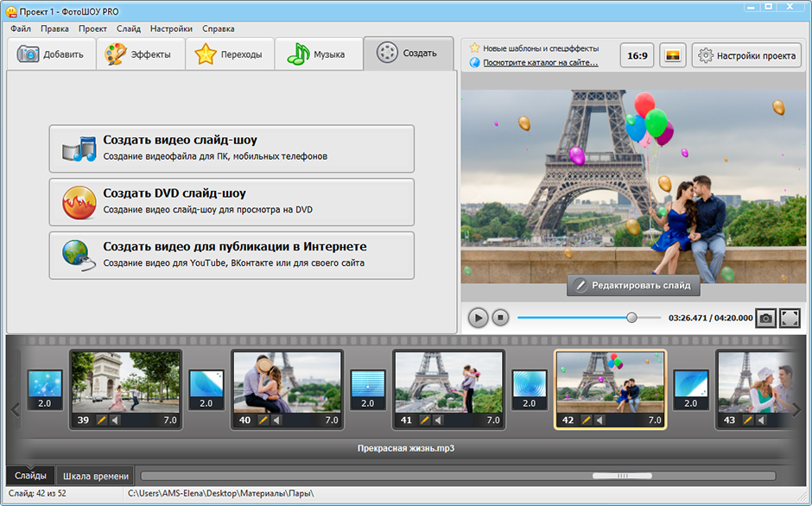Click the sound icon on slide 43
This screenshot has width=812, height=506.
click(x=761, y=420)
